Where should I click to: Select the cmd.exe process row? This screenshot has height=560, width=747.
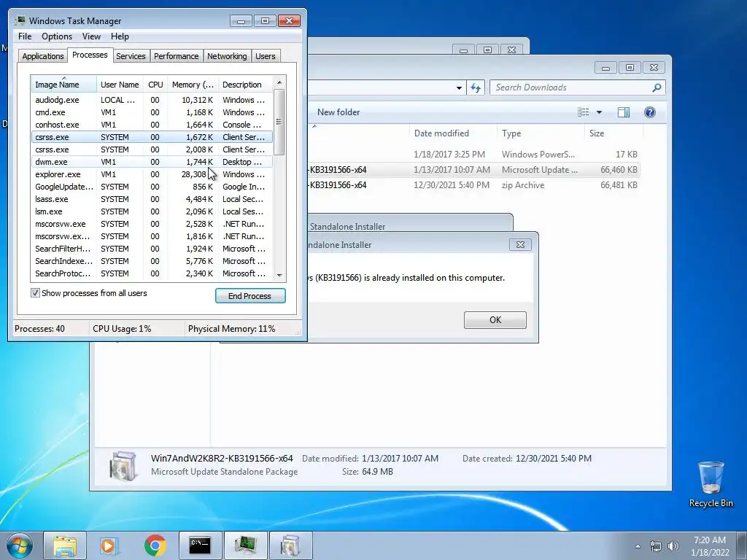pos(152,112)
